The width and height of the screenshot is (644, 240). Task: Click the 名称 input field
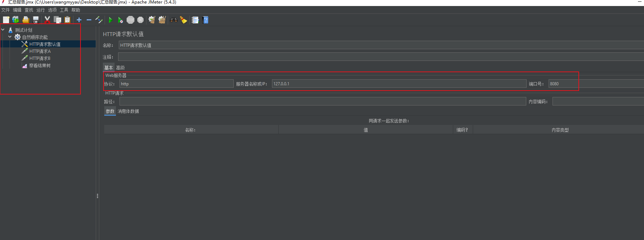coord(381,45)
